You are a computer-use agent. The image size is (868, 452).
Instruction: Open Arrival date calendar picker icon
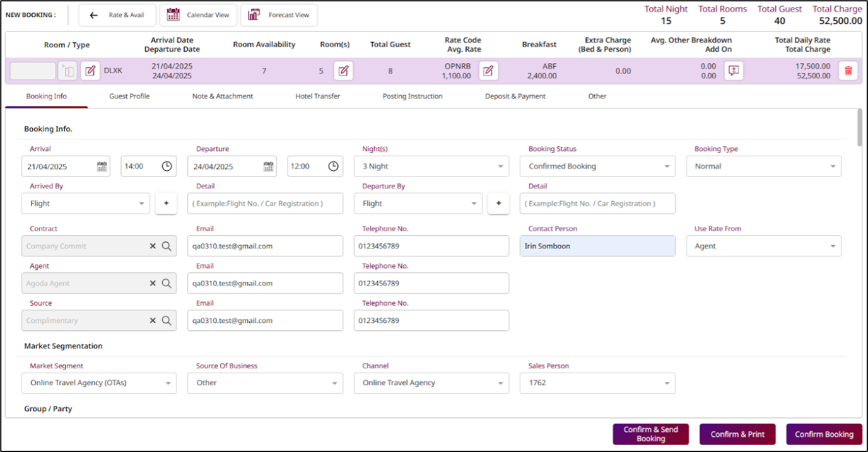pyautogui.click(x=102, y=166)
